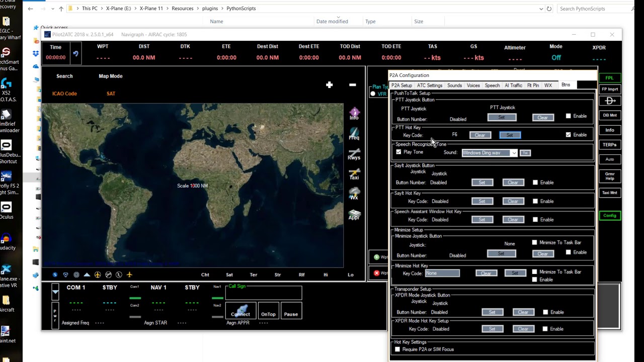Expand the COM radio panel arrow
The width and height of the screenshot is (644, 362).
click(x=55, y=292)
